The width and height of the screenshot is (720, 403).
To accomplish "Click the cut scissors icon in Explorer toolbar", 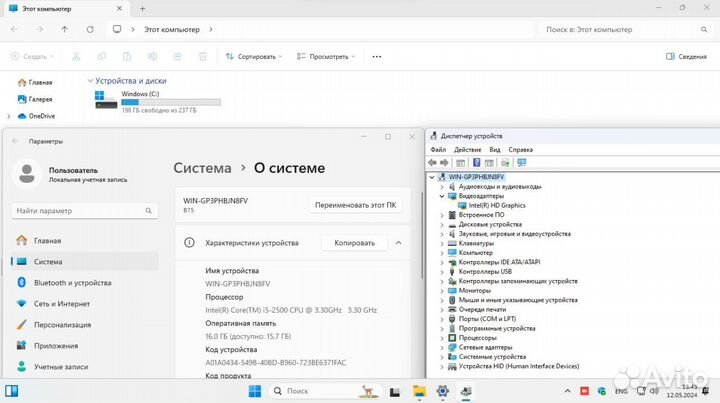I will [76, 56].
